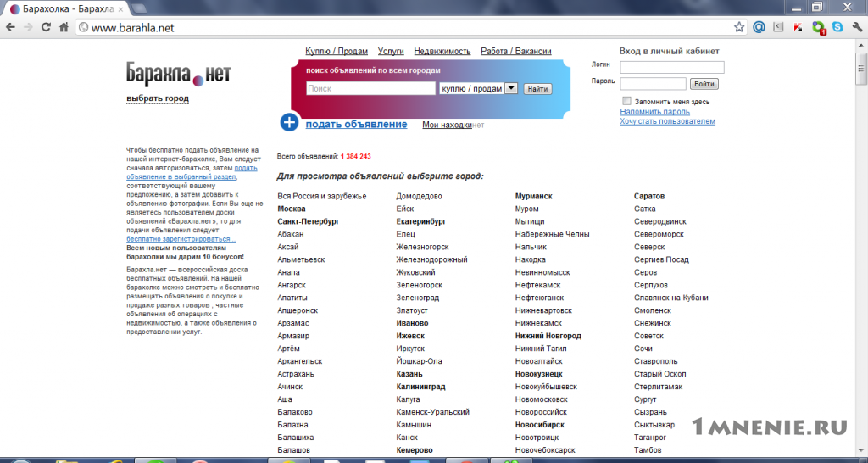Click the Барахла.нет logo
This screenshot has width=868, height=463.
(178, 75)
